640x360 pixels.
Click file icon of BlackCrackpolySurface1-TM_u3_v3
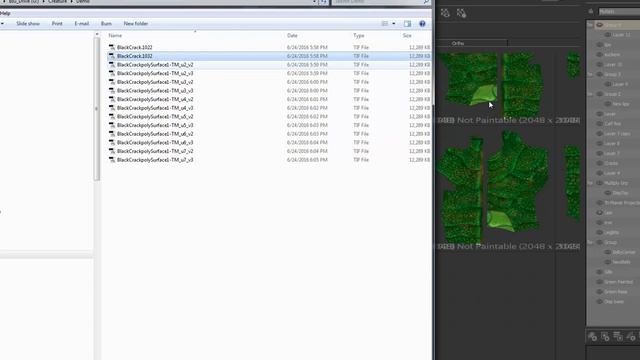pos(112,91)
